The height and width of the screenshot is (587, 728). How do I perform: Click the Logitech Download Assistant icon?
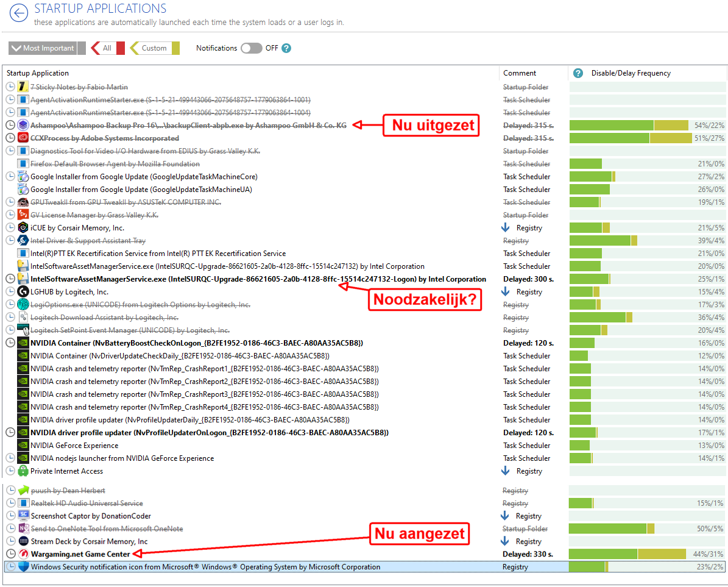pos(23,317)
